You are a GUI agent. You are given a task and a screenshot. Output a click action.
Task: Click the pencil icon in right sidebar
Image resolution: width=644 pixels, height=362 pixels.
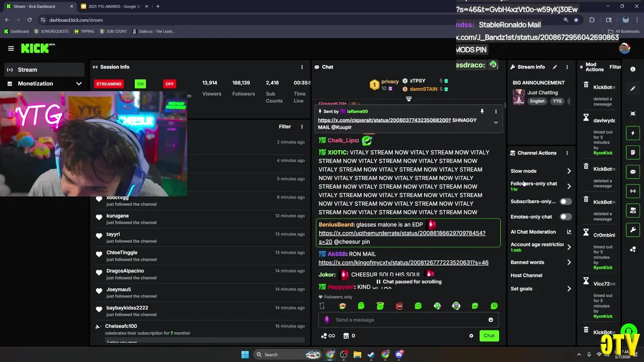pos(633,88)
